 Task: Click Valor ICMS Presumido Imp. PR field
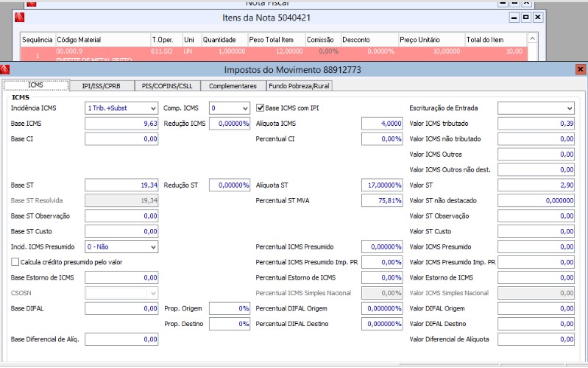pyautogui.click(x=536, y=262)
